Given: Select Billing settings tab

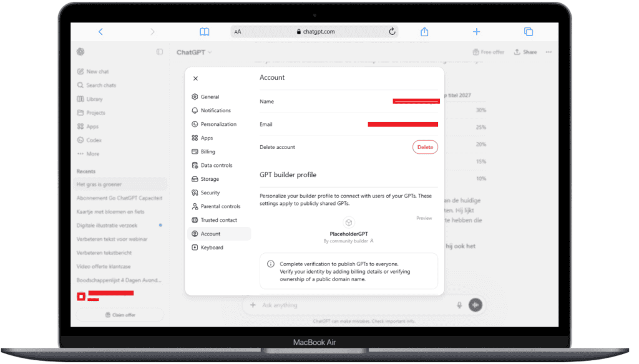Looking at the screenshot, I should tap(219, 152).
